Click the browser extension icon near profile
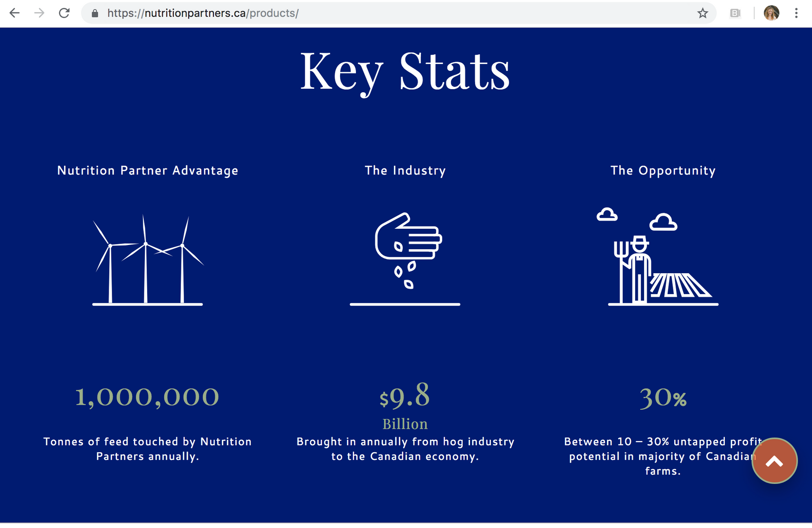Screen dimensions: 812x528 click(735, 13)
